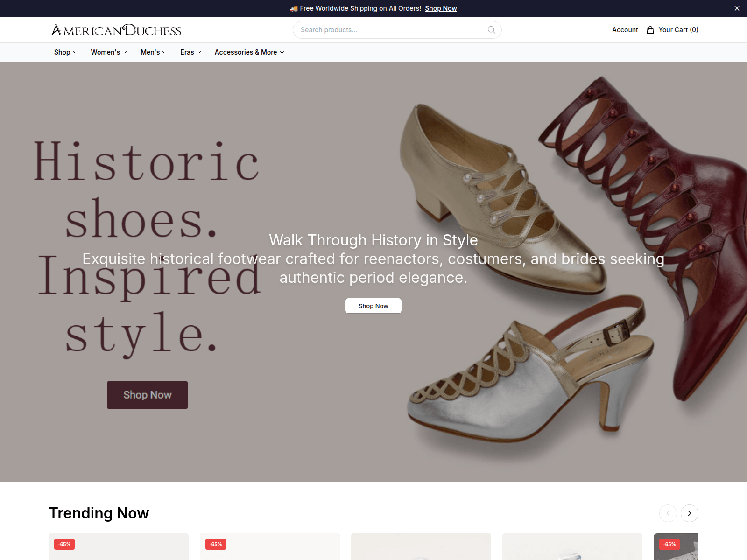Go to next Trending Now products
This screenshot has width=747, height=560.
coord(689,513)
